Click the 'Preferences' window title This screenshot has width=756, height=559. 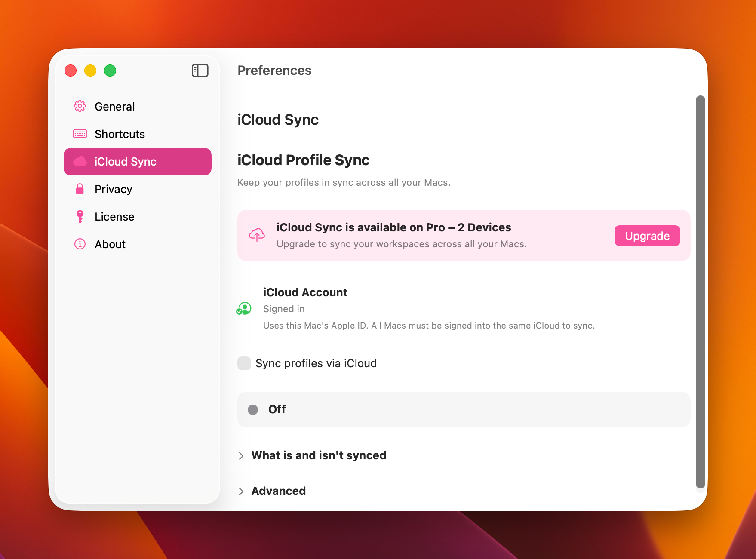click(274, 71)
